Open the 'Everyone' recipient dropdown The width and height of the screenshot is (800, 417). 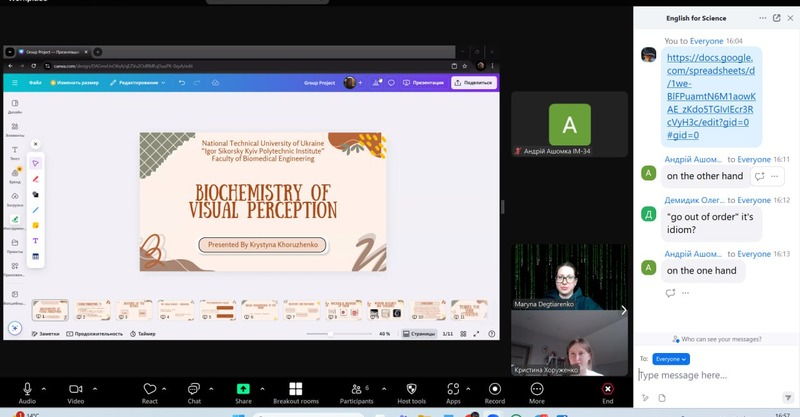pyautogui.click(x=671, y=359)
